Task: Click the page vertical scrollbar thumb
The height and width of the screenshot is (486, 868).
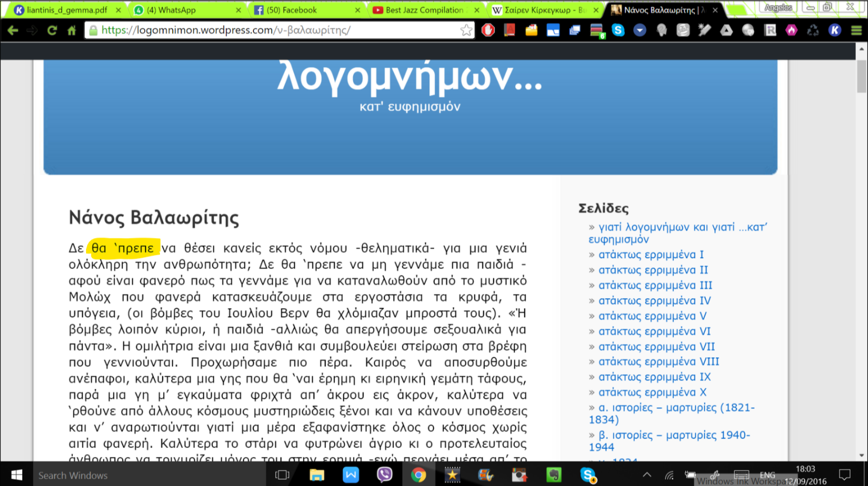Action: point(862,75)
